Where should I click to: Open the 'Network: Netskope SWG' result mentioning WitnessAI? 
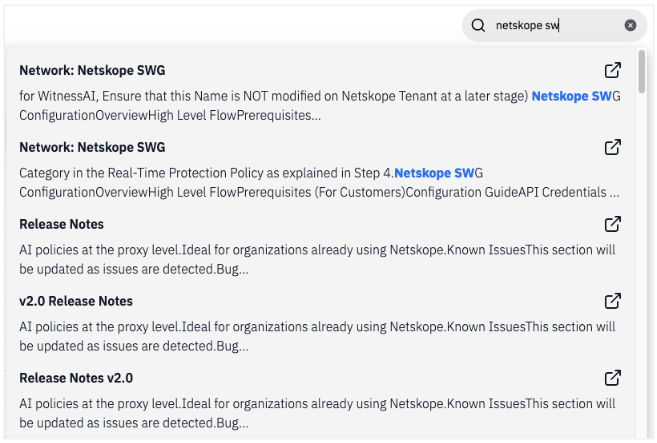point(92,71)
